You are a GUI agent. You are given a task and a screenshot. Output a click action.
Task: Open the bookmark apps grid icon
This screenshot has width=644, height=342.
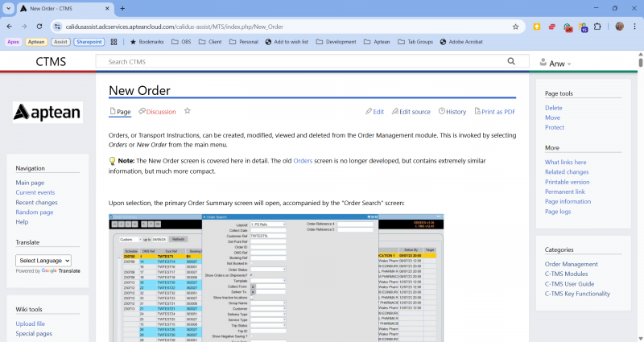coord(114,42)
